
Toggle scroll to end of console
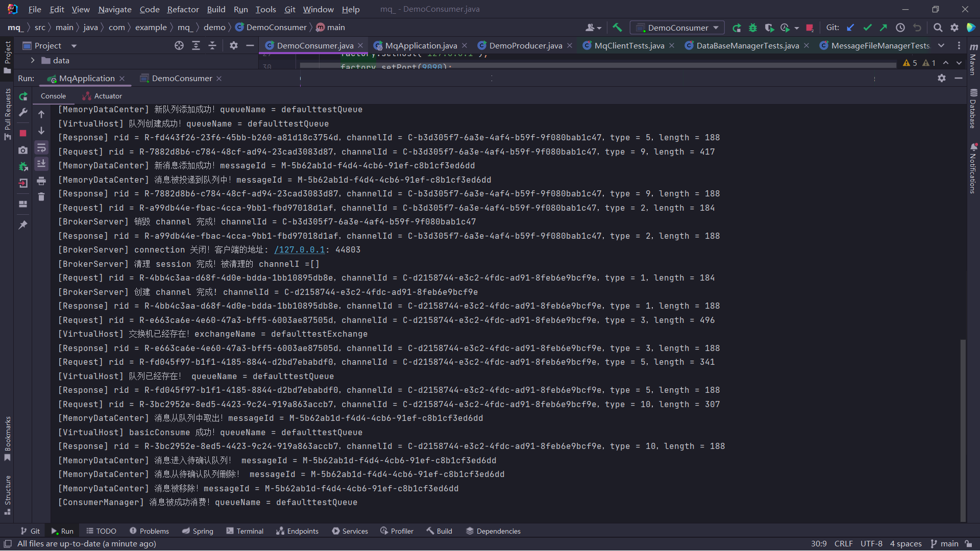coord(41,164)
